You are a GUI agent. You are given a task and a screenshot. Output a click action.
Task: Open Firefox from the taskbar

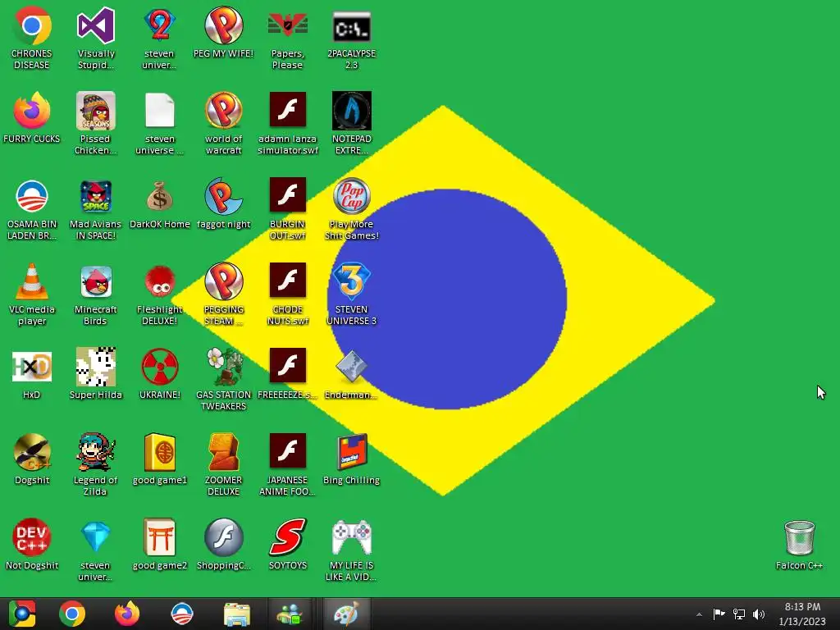127,614
